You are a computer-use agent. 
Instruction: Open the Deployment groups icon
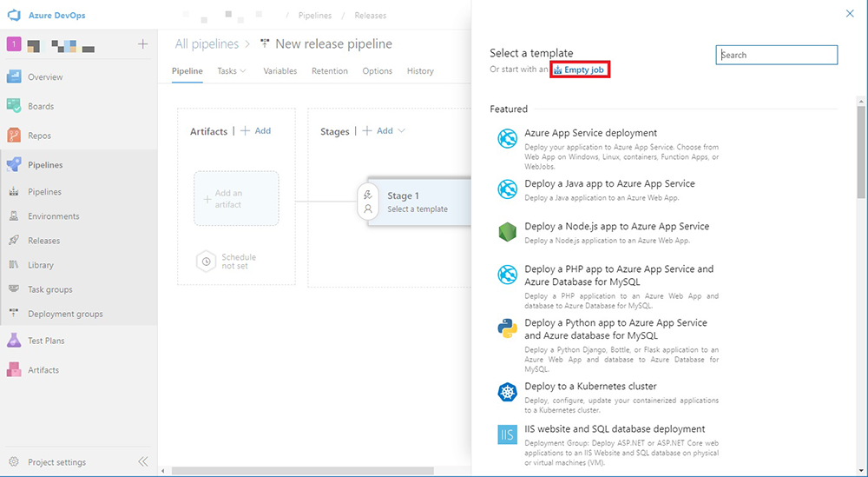(14, 314)
